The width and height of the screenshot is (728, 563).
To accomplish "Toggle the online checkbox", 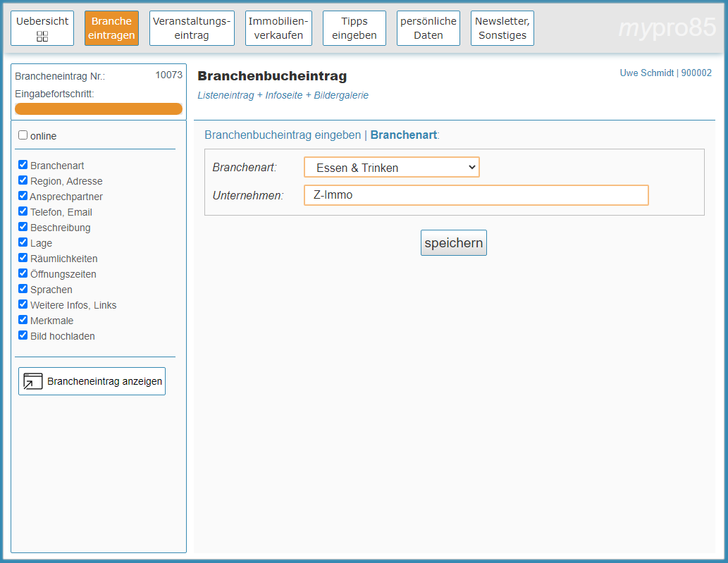I will coord(23,135).
